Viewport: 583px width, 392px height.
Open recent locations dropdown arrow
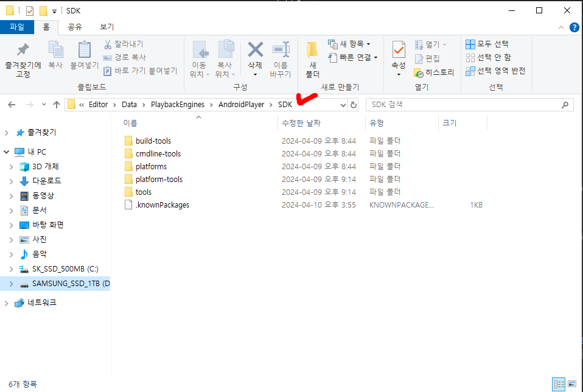(44, 105)
